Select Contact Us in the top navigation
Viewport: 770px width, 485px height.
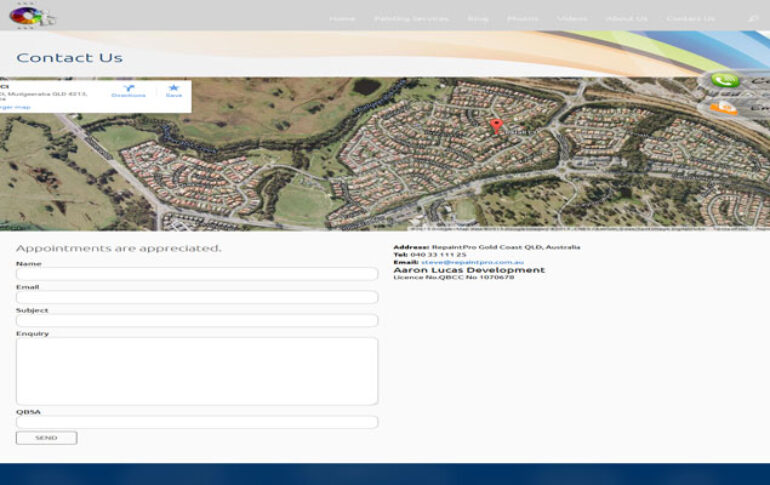tap(690, 19)
